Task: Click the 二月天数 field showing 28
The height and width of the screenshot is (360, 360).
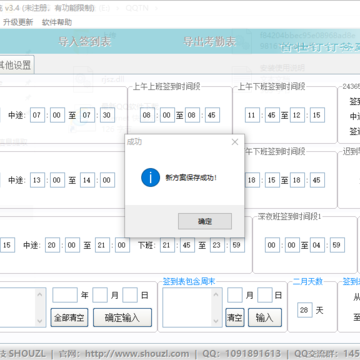Action: pos(305,310)
